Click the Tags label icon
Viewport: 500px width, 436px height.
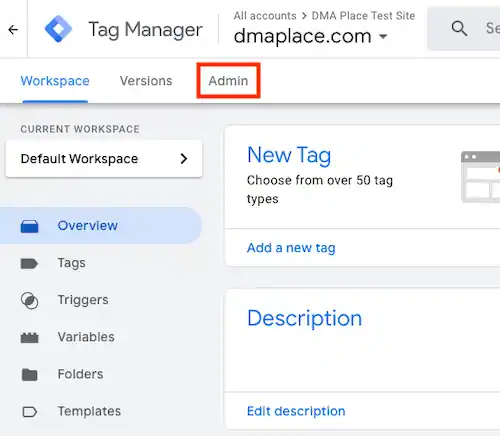[29, 264]
